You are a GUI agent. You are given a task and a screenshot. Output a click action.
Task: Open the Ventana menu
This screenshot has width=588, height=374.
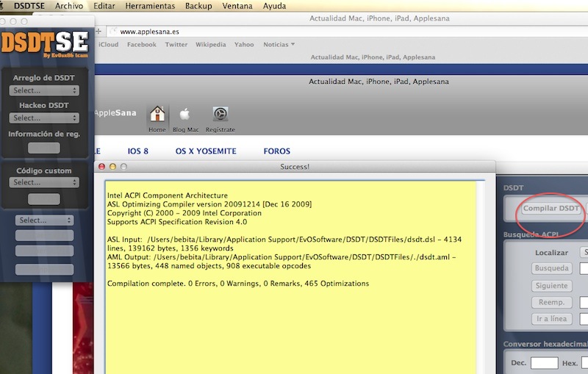[237, 6]
